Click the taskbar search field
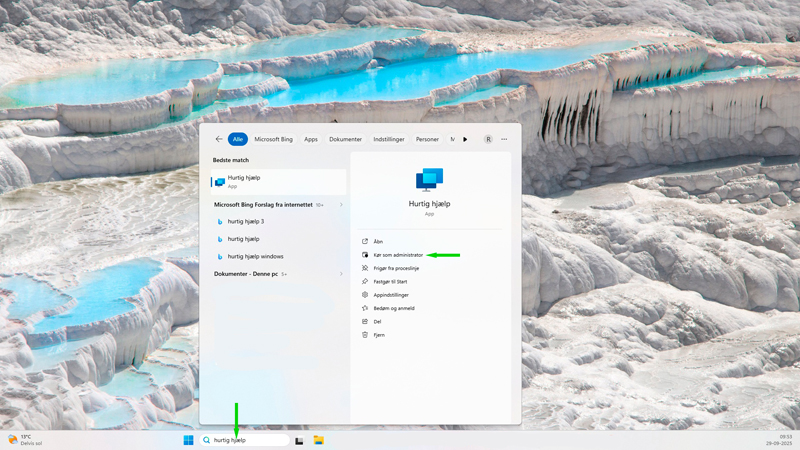800x450 pixels. click(x=244, y=440)
